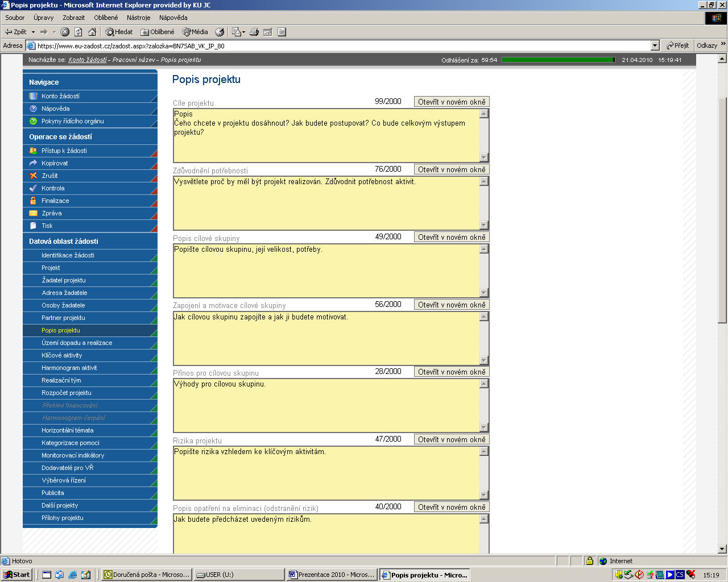
Task: Click the logout countdown progress bar
Action: (559, 60)
